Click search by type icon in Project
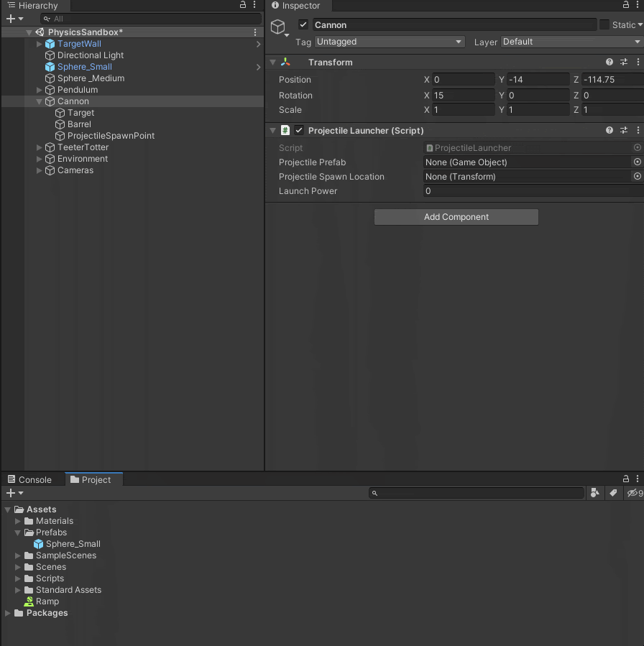The height and width of the screenshot is (646, 644). 594,493
